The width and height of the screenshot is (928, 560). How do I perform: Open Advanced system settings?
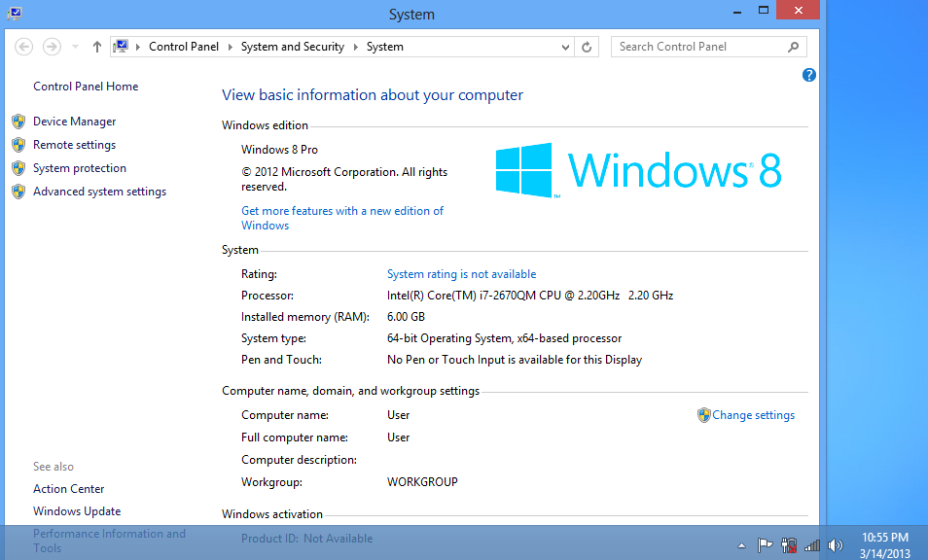click(99, 192)
